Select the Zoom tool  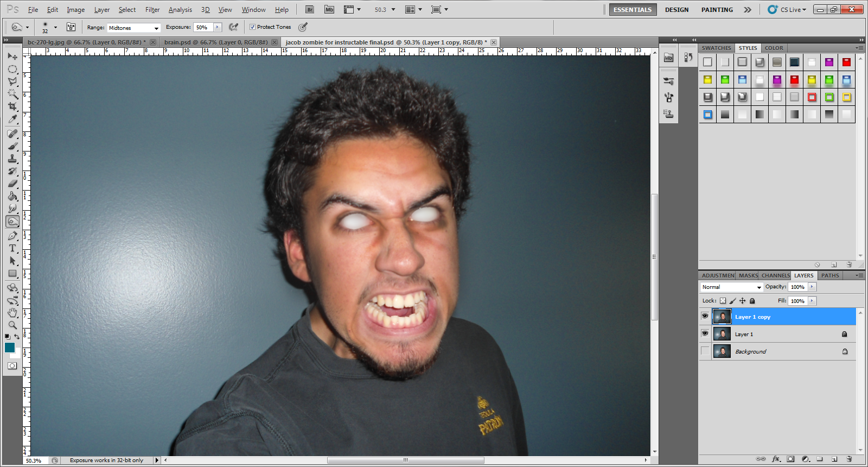click(x=12, y=325)
